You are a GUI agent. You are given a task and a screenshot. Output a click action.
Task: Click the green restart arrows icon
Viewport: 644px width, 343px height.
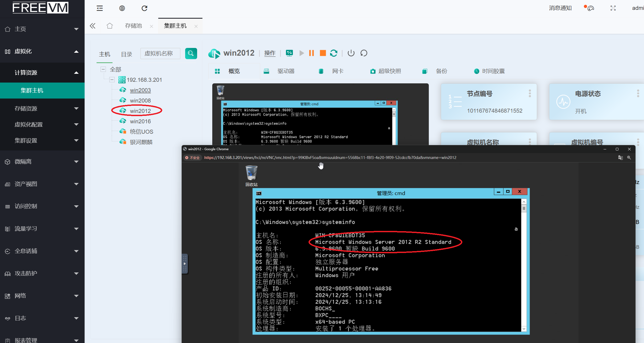click(334, 53)
